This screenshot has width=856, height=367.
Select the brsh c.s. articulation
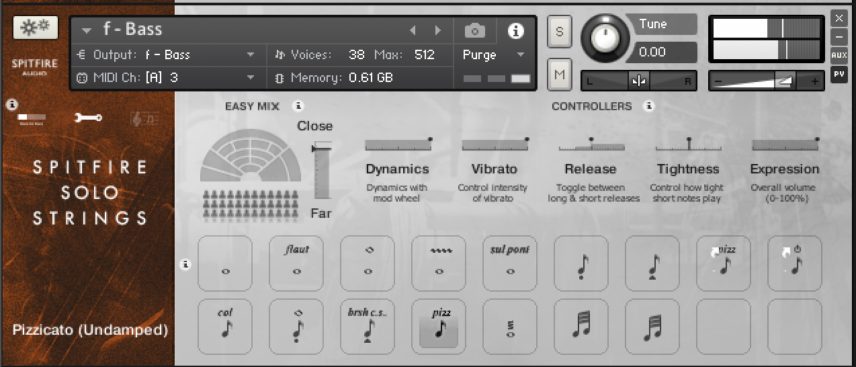(367, 327)
